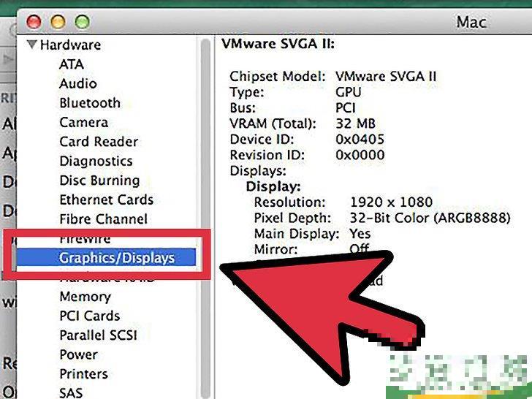
Task: Click the green zoom window button
Action: [x=80, y=22]
